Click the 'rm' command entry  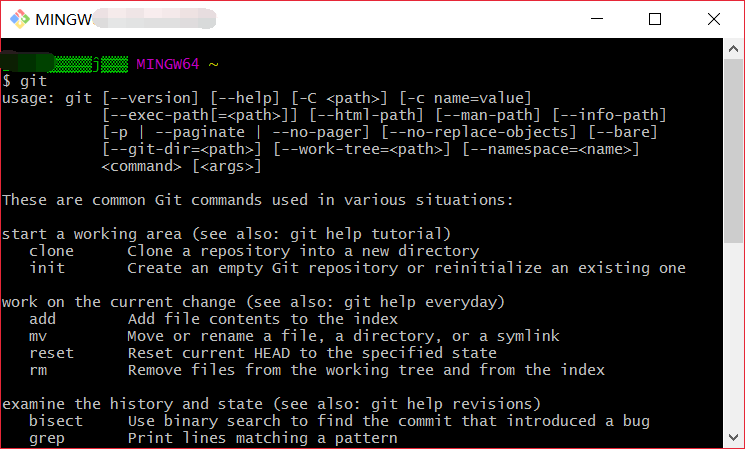click(x=38, y=371)
